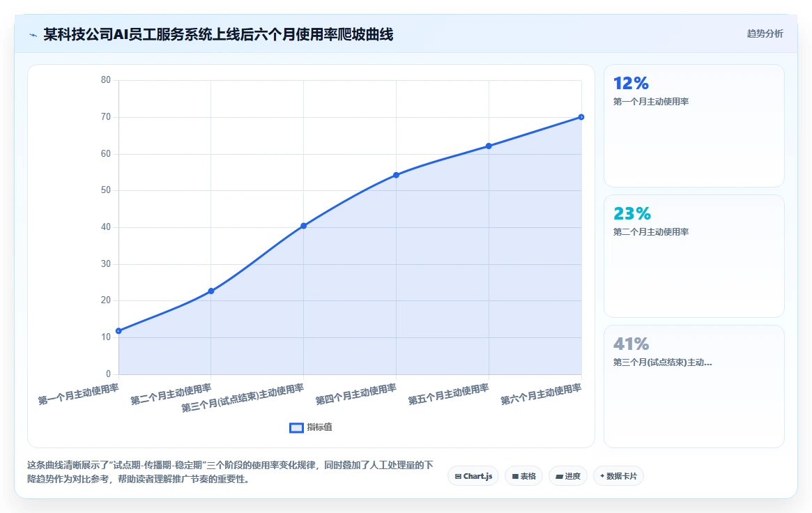Click the lightning icon beside the chart title
Screen dimensions: 812x513
(33, 36)
